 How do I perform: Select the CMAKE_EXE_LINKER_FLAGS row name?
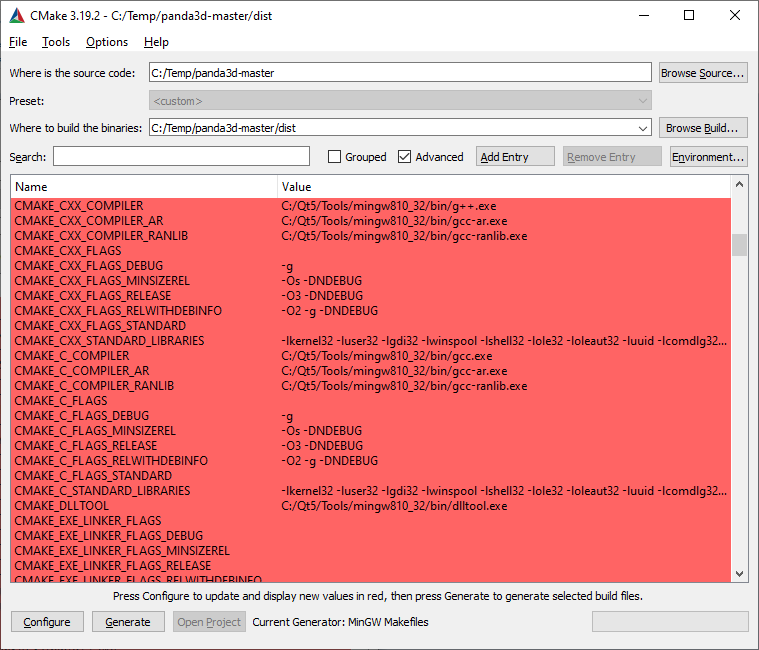click(x=88, y=521)
